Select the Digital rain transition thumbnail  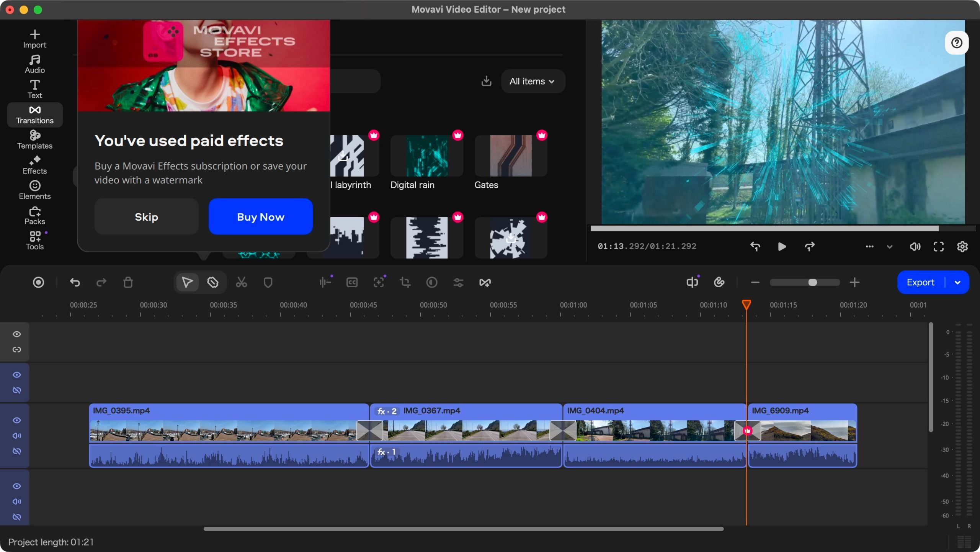click(426, 156)
